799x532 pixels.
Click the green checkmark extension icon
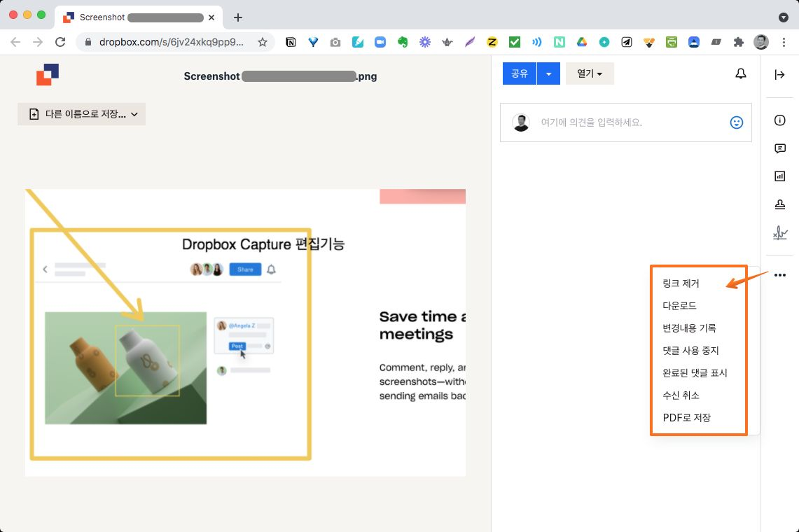coord(515,42)
